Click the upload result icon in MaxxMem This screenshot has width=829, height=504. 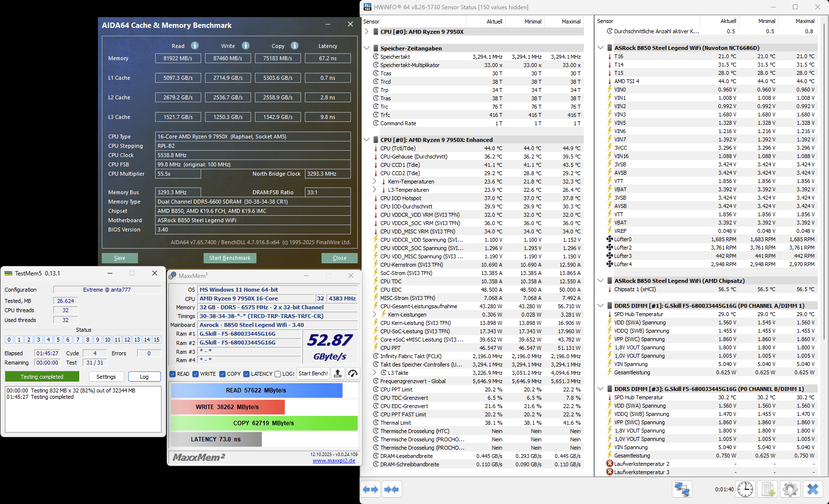pyautogui.click(x=338, y=374)
